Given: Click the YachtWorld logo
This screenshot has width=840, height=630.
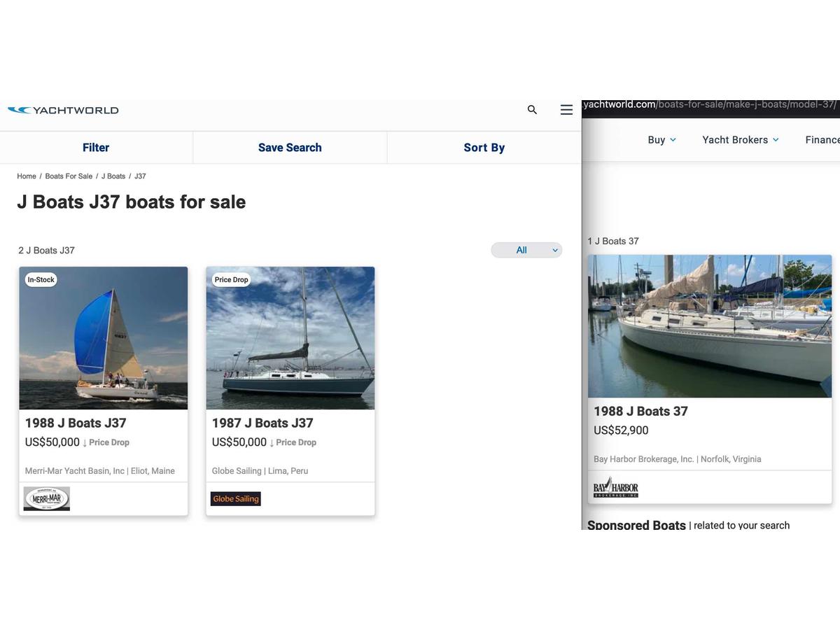Looking at the screenshot, I should pyautogui.click(x=63, y=110).
